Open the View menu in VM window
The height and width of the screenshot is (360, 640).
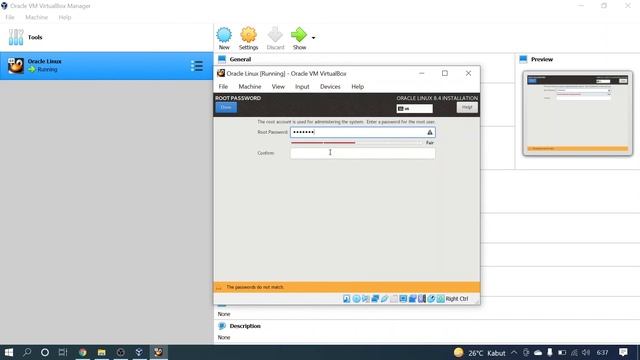pyautogui.click(x=278, y=87)
